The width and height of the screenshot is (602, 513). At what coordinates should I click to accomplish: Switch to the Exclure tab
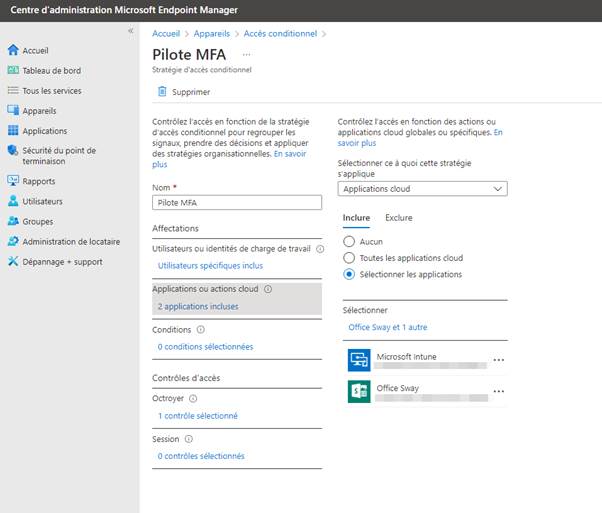coord(399,218)
